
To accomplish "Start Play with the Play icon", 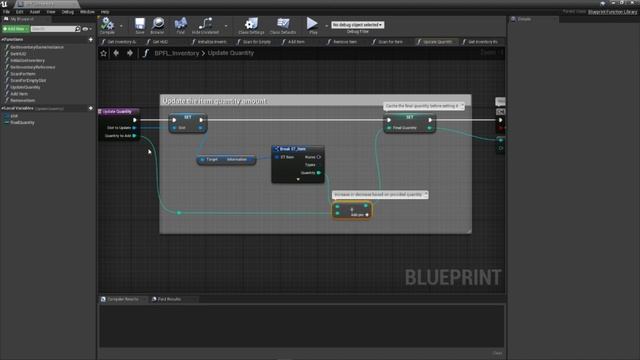I will click(313, 25).
